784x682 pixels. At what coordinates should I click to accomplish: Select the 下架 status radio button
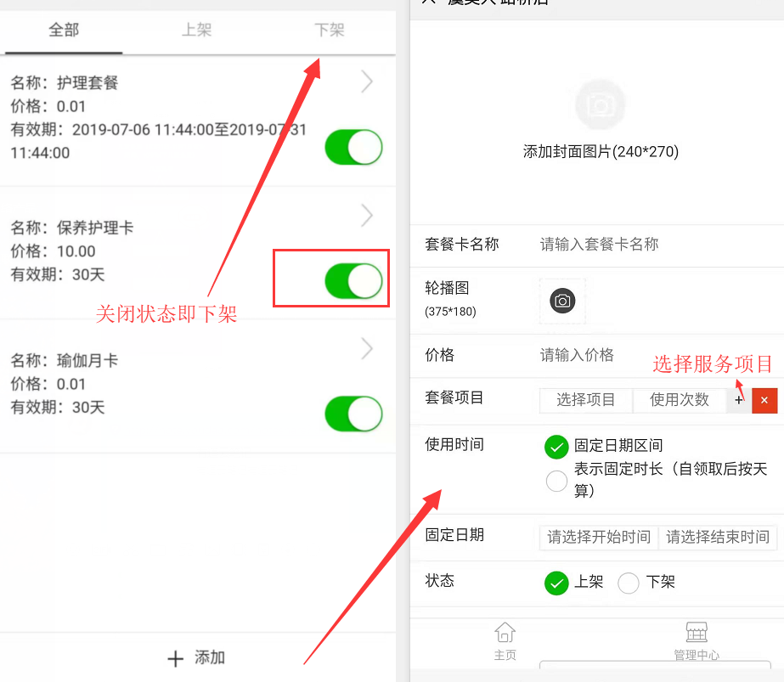629,583
